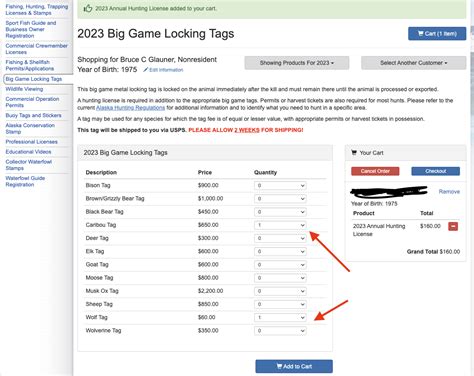Open the Deer Tag quantity dropdown
The height and width of the screenshot is (376, 474).
280,238
